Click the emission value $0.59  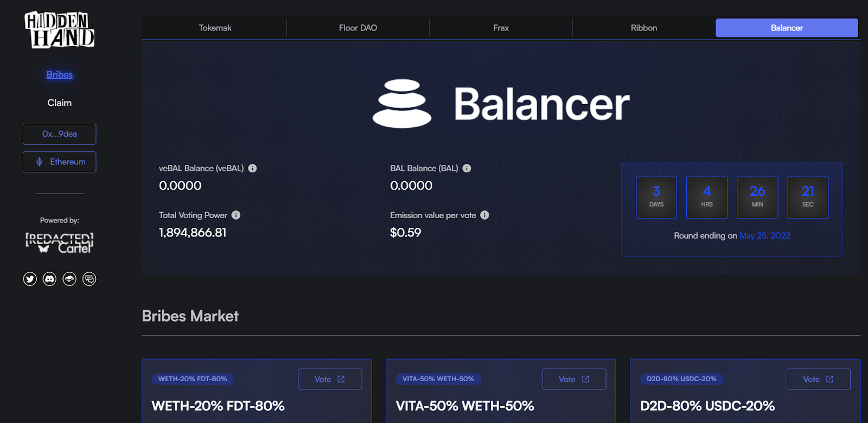[406, 233]
